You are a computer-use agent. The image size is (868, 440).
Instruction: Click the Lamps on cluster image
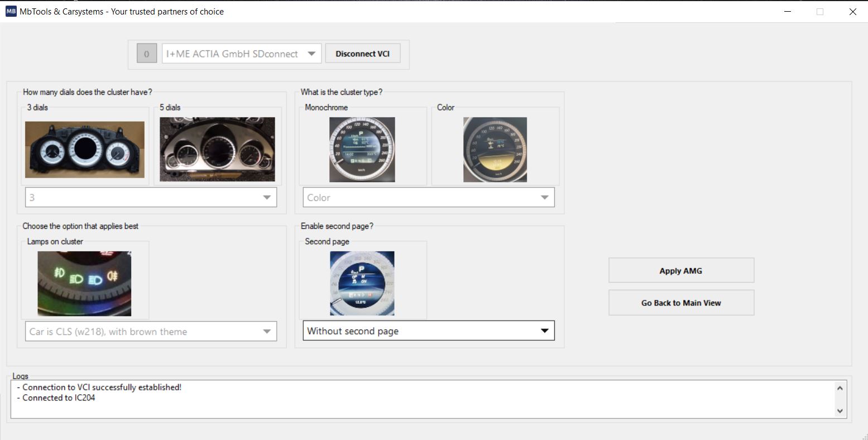tap(83, 283)
